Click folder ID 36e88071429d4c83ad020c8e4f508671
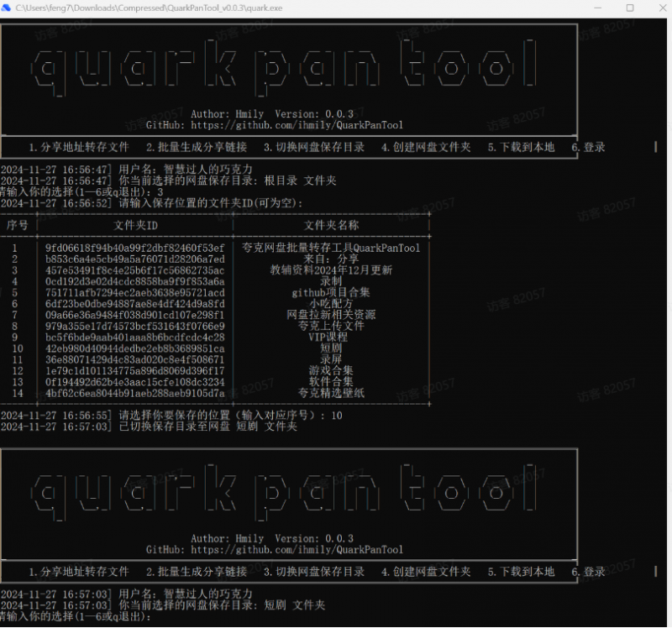The width and height of the screenshot is (672, 628). (x=135, y=359)
